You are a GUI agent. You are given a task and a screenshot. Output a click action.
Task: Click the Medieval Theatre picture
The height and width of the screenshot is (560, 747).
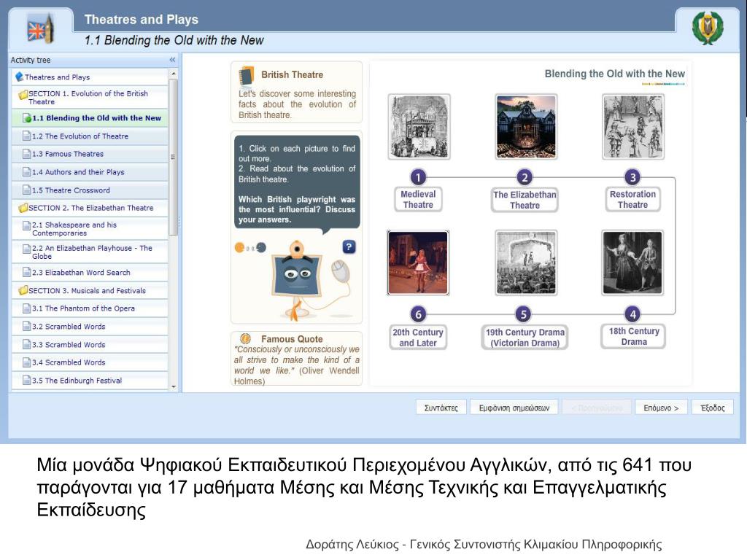419,127
